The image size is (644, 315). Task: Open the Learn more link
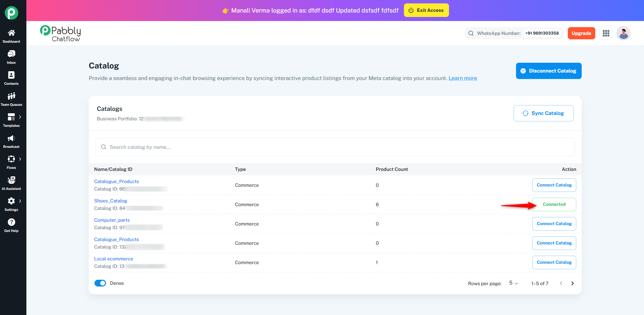point(463,78)
